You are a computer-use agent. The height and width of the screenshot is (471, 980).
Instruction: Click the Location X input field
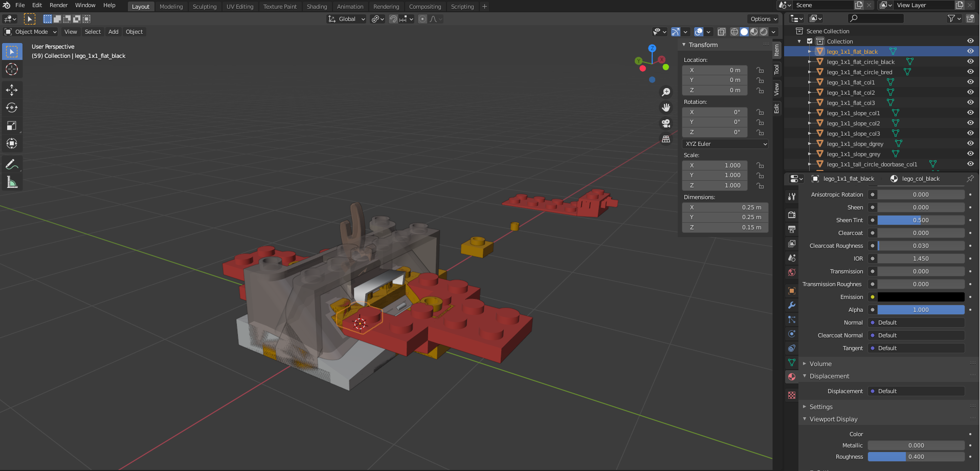coord(715,70)
